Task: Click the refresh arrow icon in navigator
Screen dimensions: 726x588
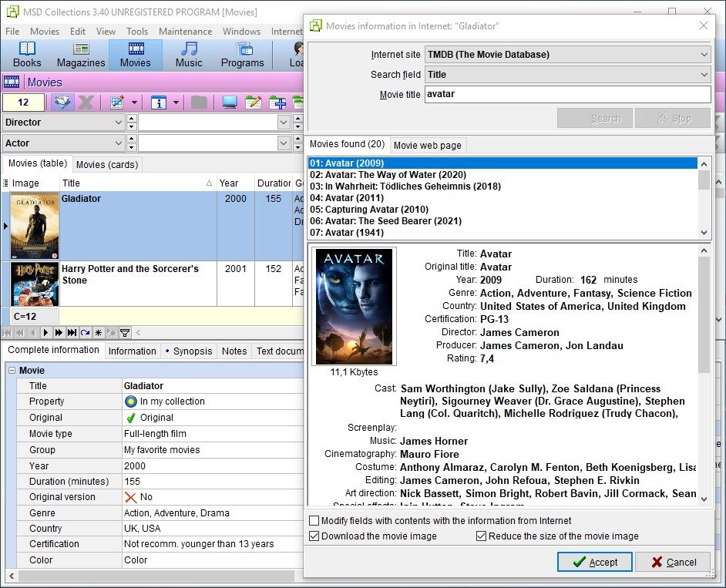Action: coord(85,333)
